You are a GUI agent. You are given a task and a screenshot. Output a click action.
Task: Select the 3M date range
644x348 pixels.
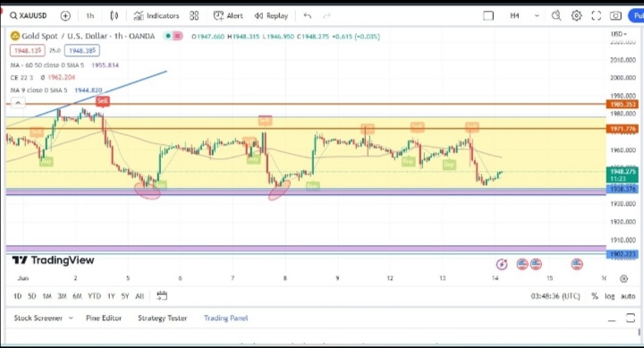(62, 296)
